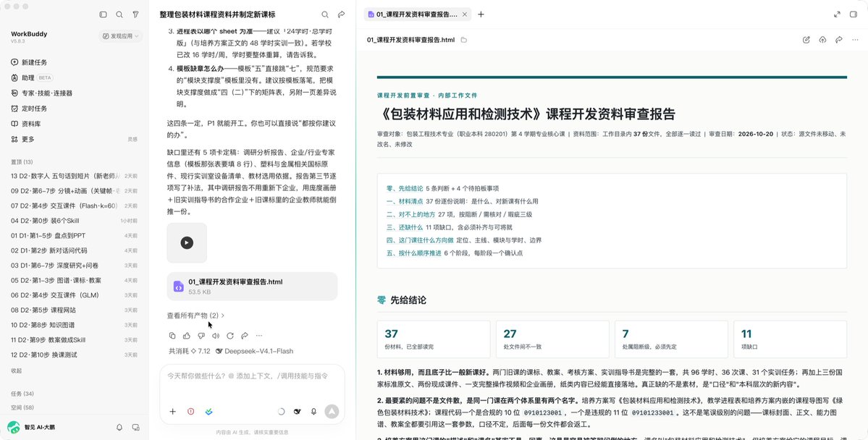Give the reply a thumbs up
Viewport: 868px width, 440px height.
[x=187, y=335]
